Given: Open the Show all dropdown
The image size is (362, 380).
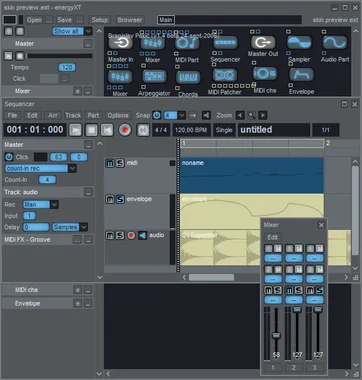Looking at the screenshot, I should pyautogui.click(x=88, y=31).
